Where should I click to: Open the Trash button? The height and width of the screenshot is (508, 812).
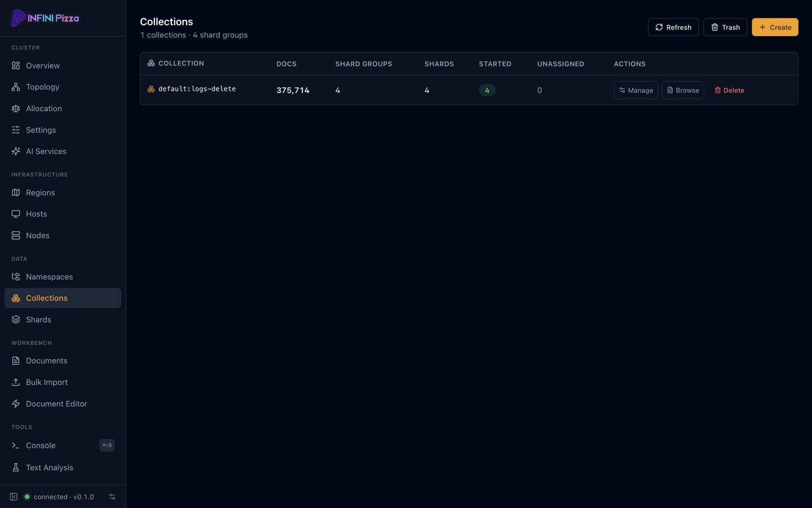tap(725, 27)
